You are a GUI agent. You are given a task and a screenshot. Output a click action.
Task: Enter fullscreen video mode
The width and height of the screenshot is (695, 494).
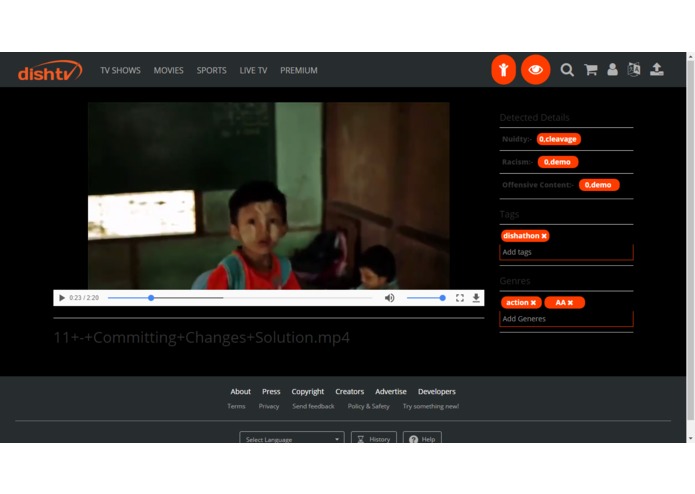(460, 298)
